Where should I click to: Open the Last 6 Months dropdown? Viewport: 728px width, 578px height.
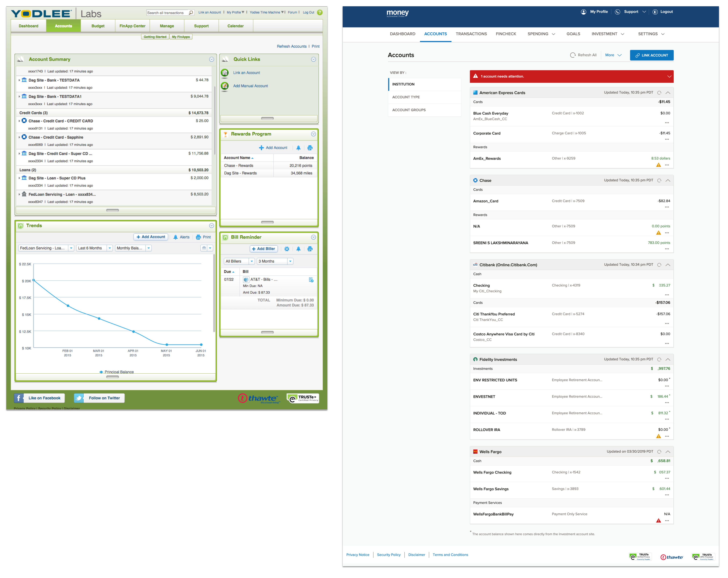coord(109,248)
